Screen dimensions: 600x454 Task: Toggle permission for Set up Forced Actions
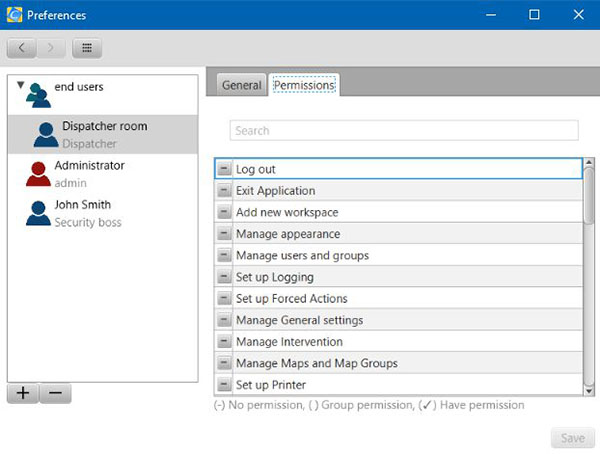224,298
